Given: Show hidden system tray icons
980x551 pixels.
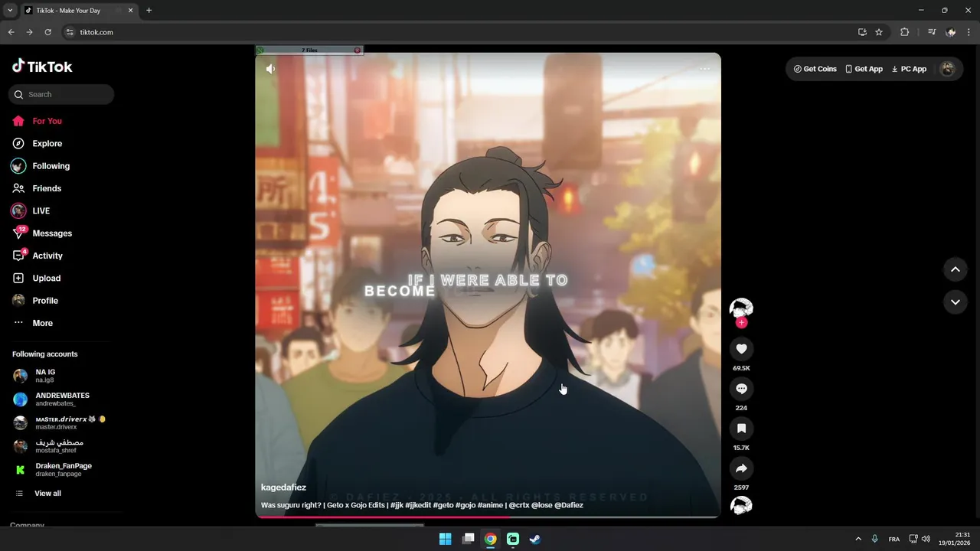Looking at the screenshot, I should click(857, 539).
